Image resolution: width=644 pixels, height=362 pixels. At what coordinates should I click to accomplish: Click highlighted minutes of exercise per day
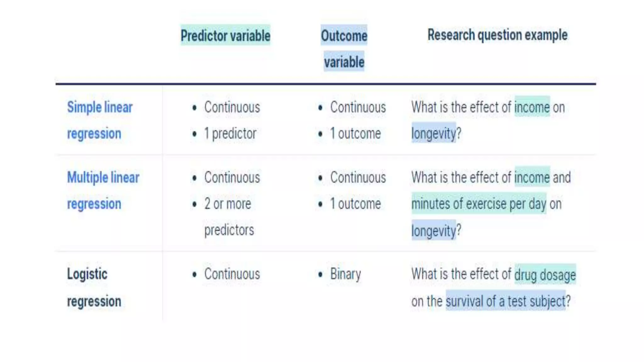478,204
